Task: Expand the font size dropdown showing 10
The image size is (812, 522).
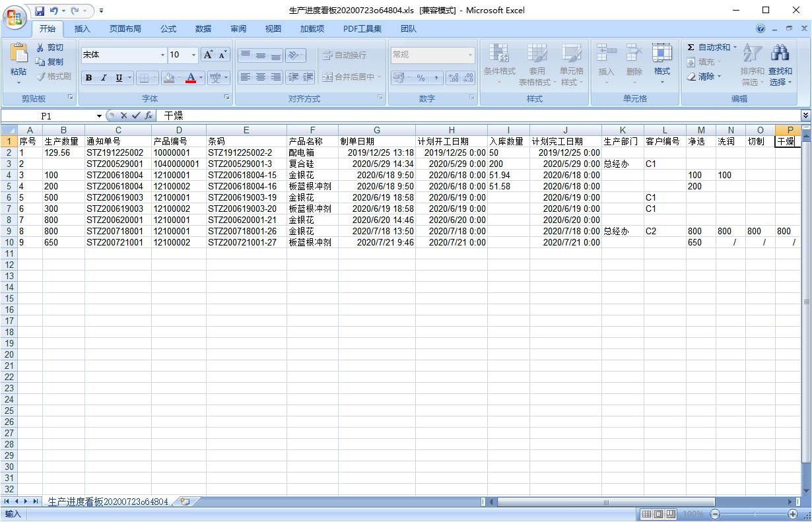Action: 193,55
